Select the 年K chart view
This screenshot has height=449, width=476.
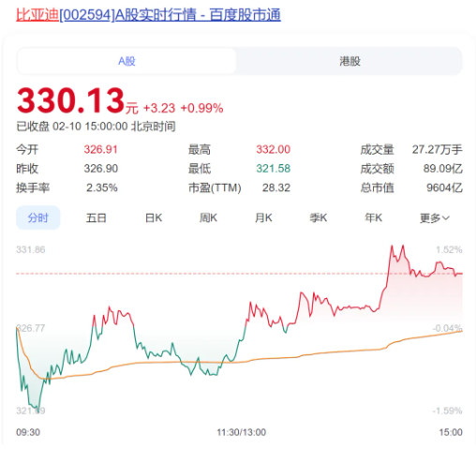(374, 217)
